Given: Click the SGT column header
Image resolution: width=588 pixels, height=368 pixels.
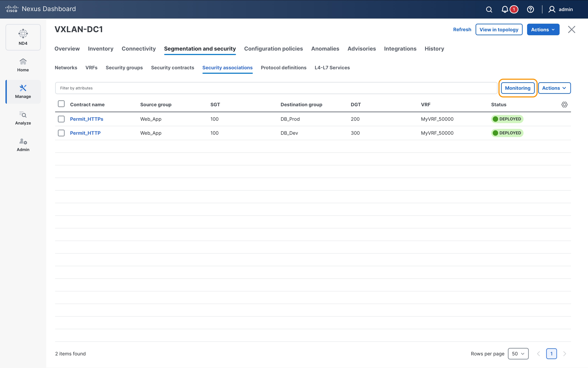Looking at the screenshot, I should pos(215,105).
